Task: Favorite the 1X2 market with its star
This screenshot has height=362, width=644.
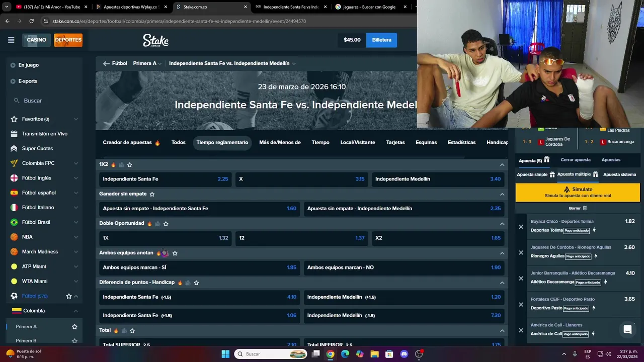Action: click(129, 164)
